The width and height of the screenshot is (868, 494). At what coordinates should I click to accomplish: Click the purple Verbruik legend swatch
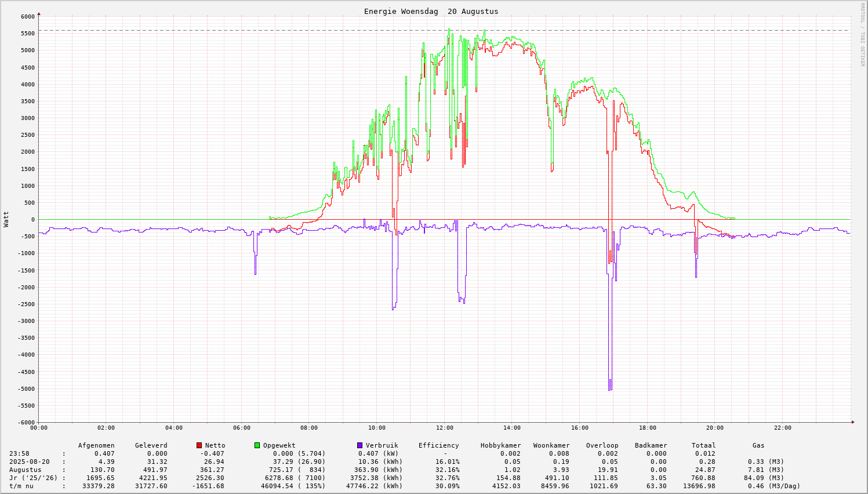click(359, 445)
